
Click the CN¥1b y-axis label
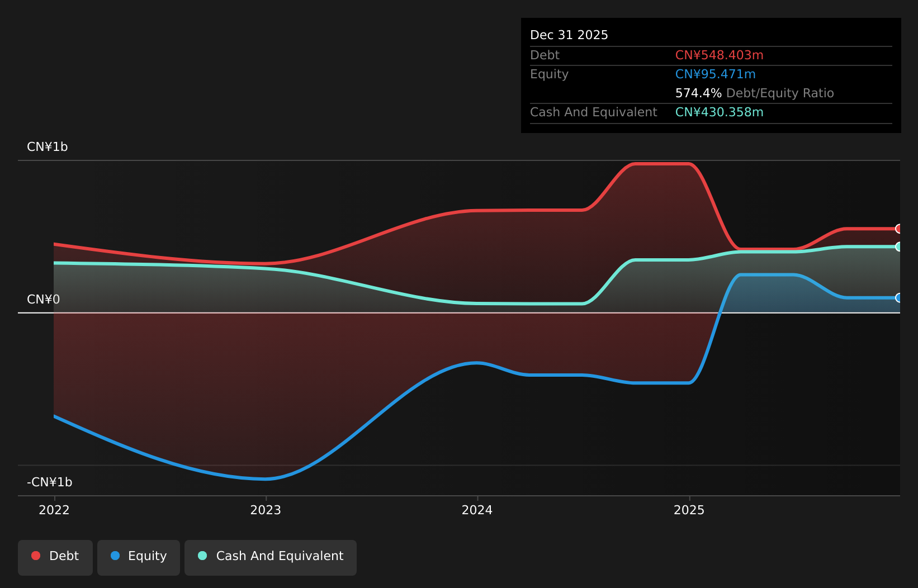[x=48, y=147]
